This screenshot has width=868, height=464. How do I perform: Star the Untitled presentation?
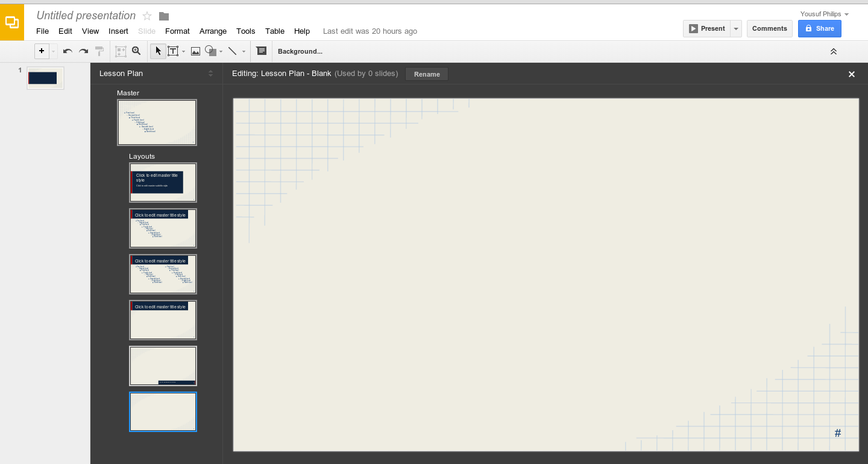coord(147,16)
